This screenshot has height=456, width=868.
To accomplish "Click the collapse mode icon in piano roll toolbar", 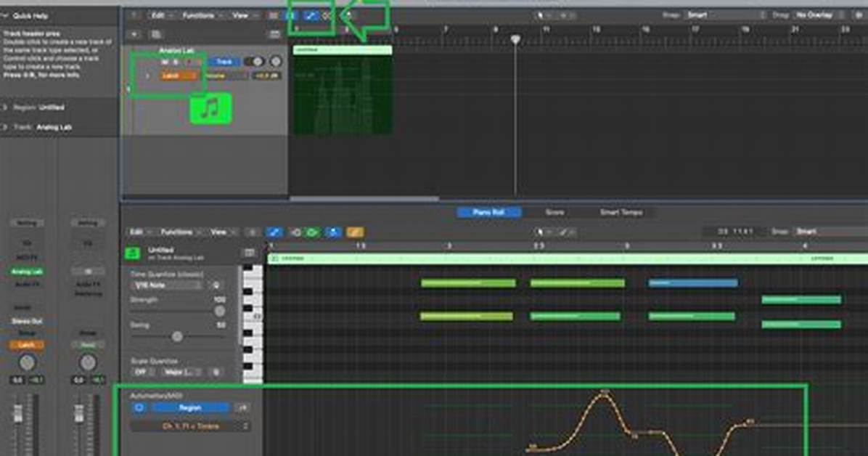I will [x=252, y=232].
